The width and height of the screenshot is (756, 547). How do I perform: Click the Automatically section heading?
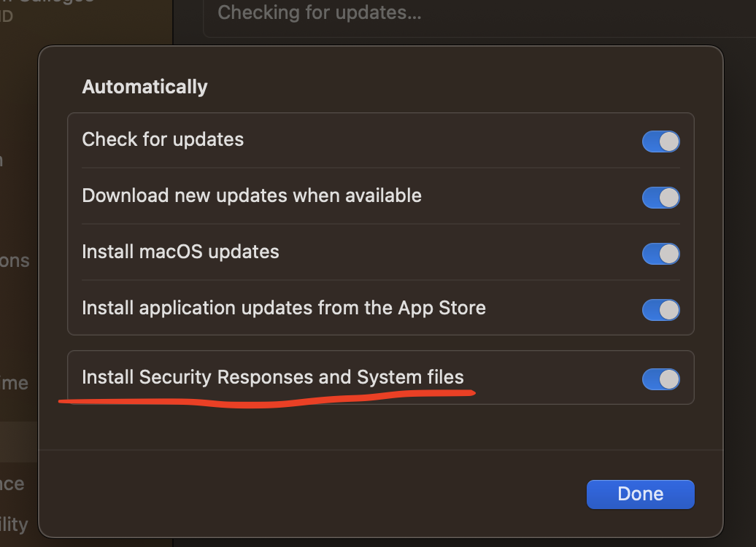[x=144, y=87]
